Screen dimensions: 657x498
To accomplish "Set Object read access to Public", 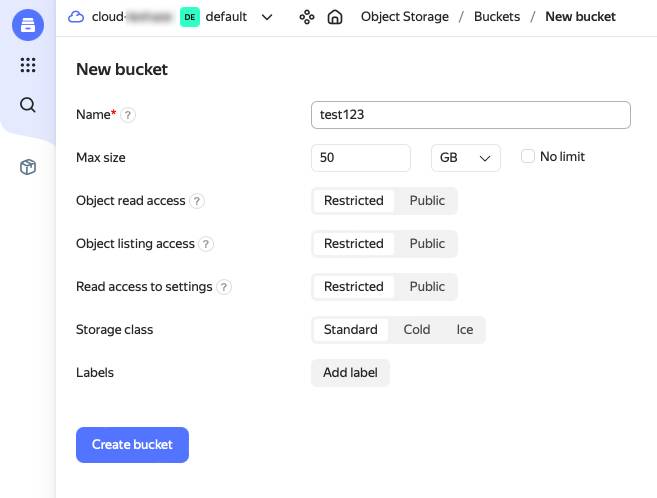I will pos(427,201).
